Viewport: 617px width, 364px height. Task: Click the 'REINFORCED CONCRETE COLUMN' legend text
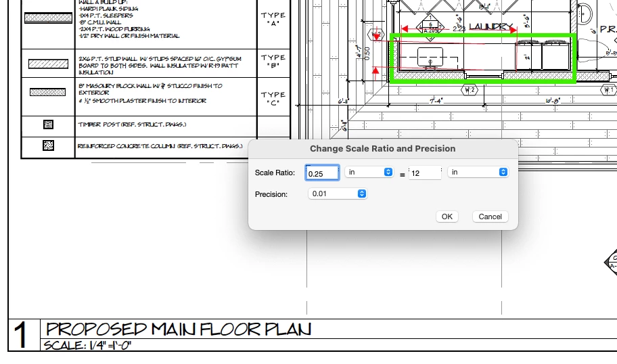pos(160,146)
